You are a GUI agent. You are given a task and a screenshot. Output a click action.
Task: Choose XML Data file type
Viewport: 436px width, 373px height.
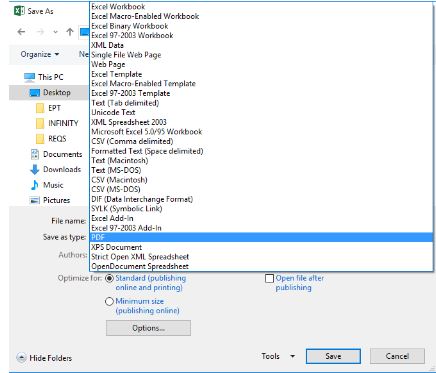coord(262,45)
